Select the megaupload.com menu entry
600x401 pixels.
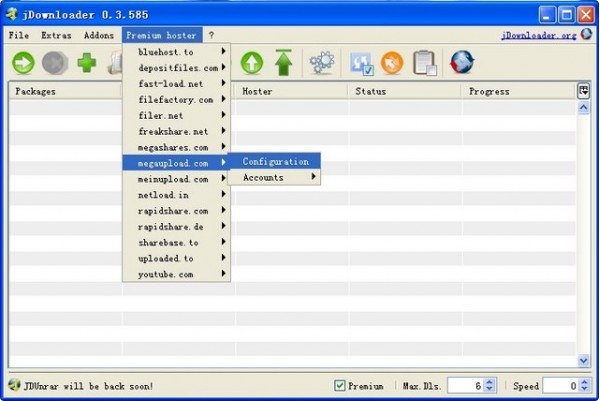click(176, 163)
